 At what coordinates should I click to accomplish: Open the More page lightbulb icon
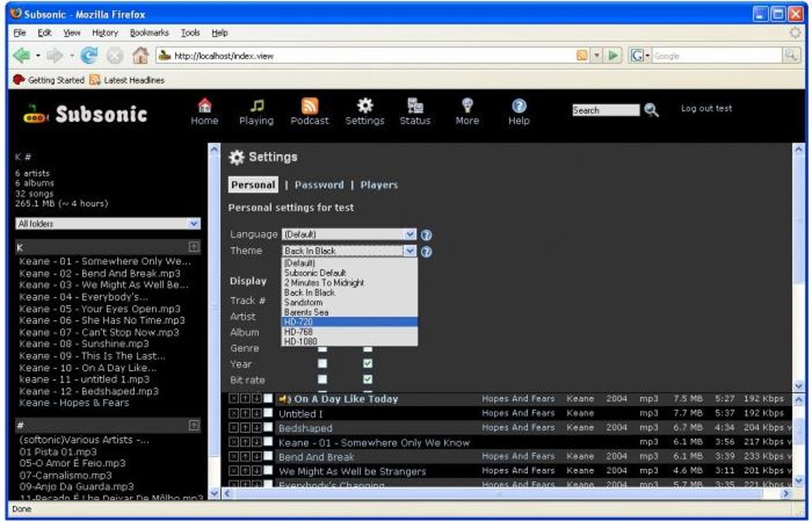(467, 106)
